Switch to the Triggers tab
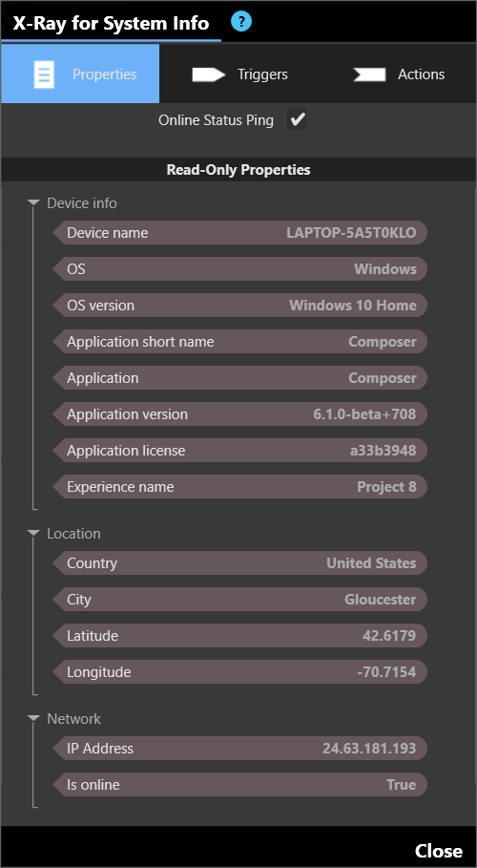Screen dimensions: 477x868 coord(239,74)
